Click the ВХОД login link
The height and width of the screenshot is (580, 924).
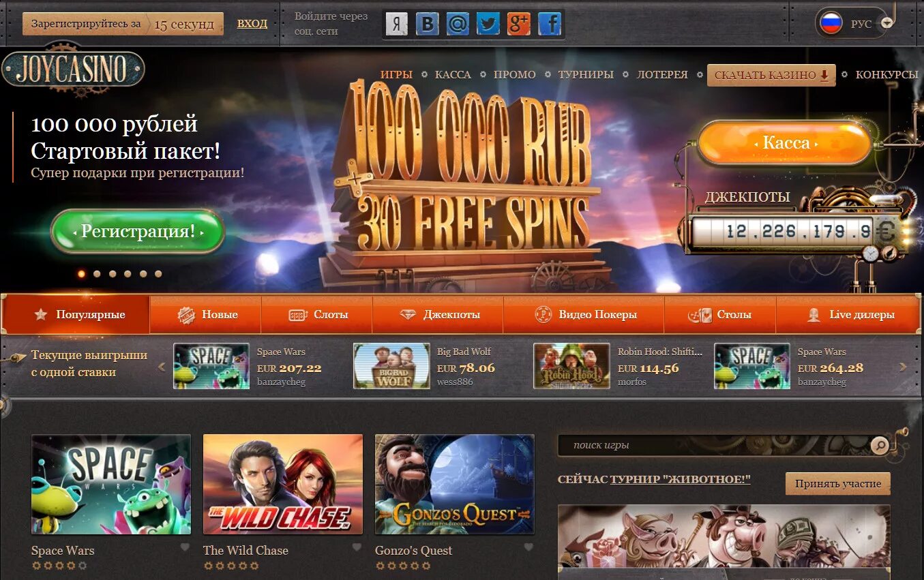(252, 24)
